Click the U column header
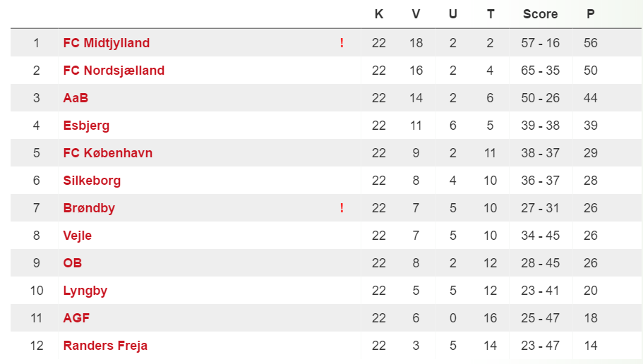Screen dimensions: 643x364 pyautogui.click(x=452, y=14)
